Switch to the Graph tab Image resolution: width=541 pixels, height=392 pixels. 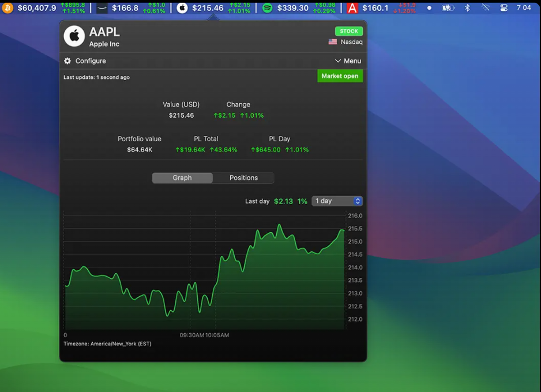coord(182,178)
